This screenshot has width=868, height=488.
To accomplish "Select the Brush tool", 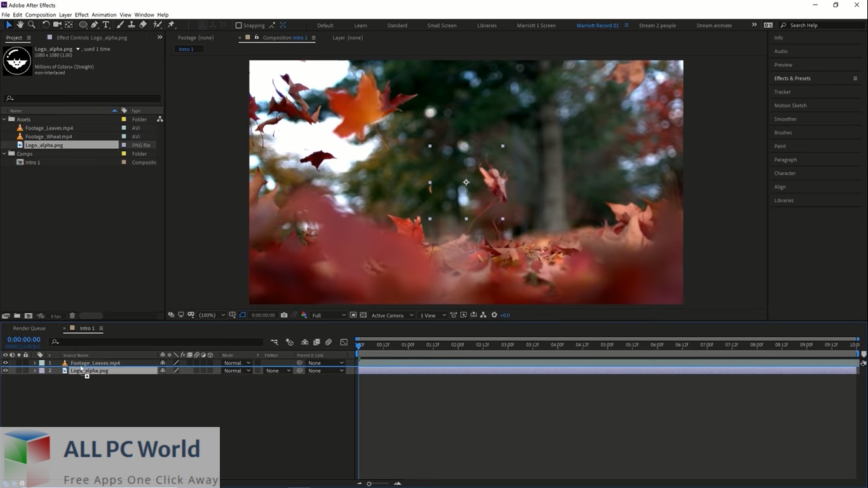I will coord(120,25).
